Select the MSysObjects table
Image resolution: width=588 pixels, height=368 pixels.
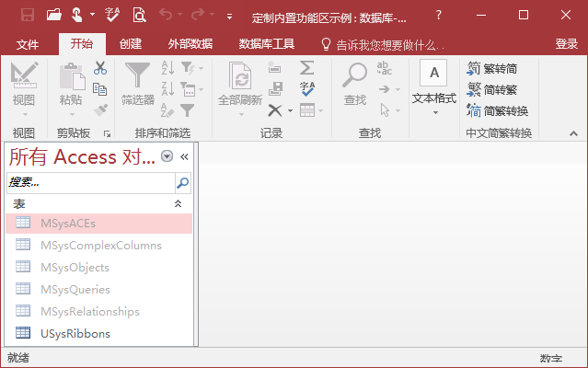click(x=99, y=268)
